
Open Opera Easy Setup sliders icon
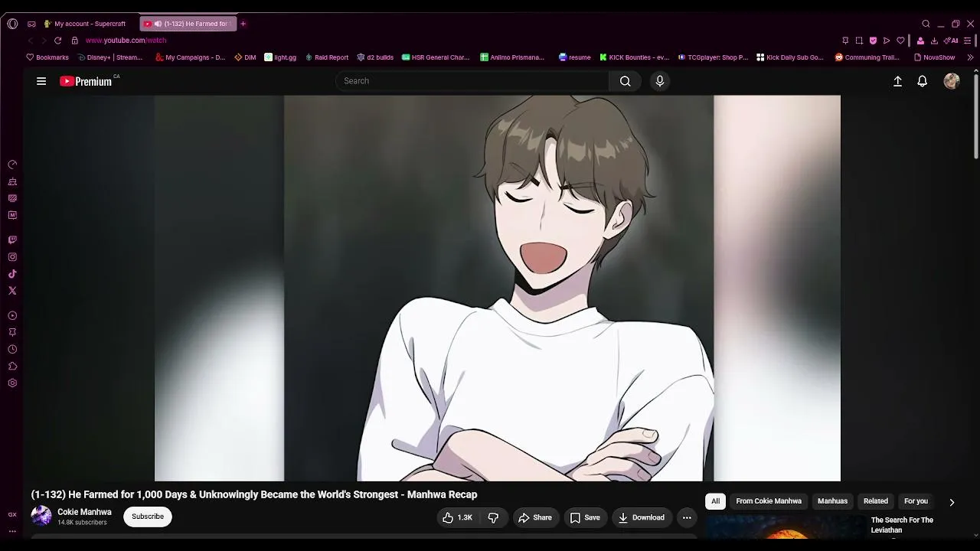[x=969, y=41]
